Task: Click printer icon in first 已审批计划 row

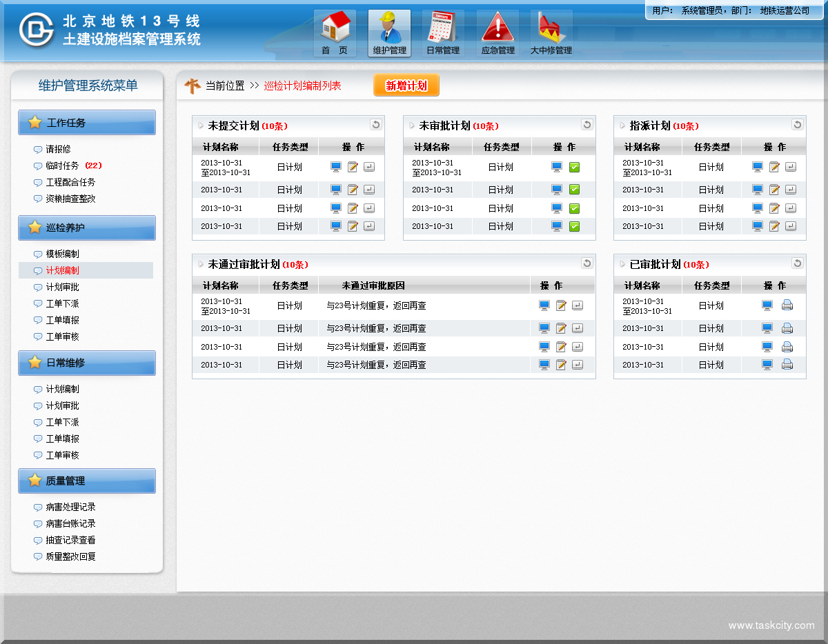Action: tap(787, 305)
